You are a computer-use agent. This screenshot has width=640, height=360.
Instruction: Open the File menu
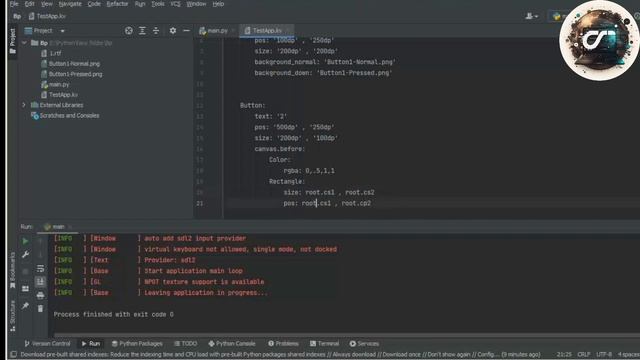pyautogui.click(x=14, y=4)
